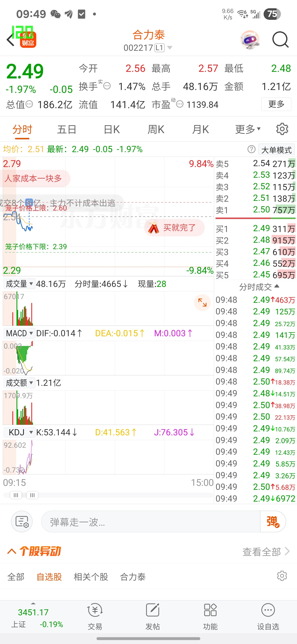Tap the KDJ sub-chart

click(x=108, y=457)
